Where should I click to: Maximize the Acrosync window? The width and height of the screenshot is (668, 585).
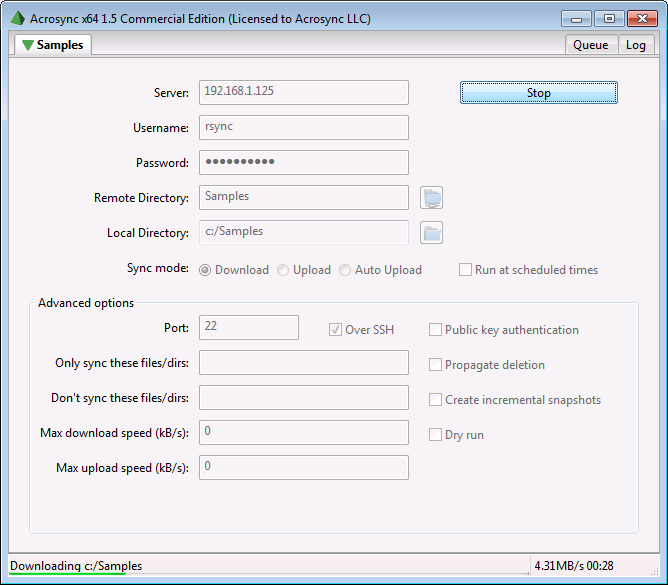click(609, 19)
